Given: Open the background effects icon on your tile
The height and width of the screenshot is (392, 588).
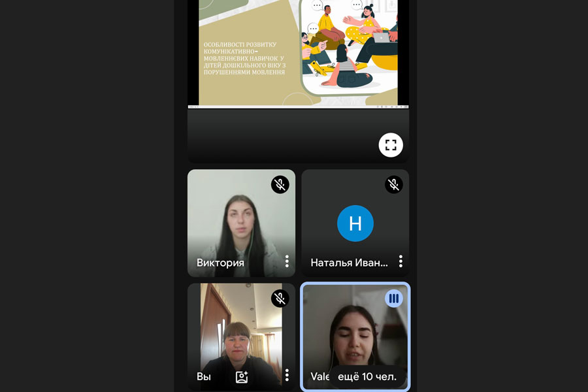Looking at the screenshot, I should click(x=242, y=376).
